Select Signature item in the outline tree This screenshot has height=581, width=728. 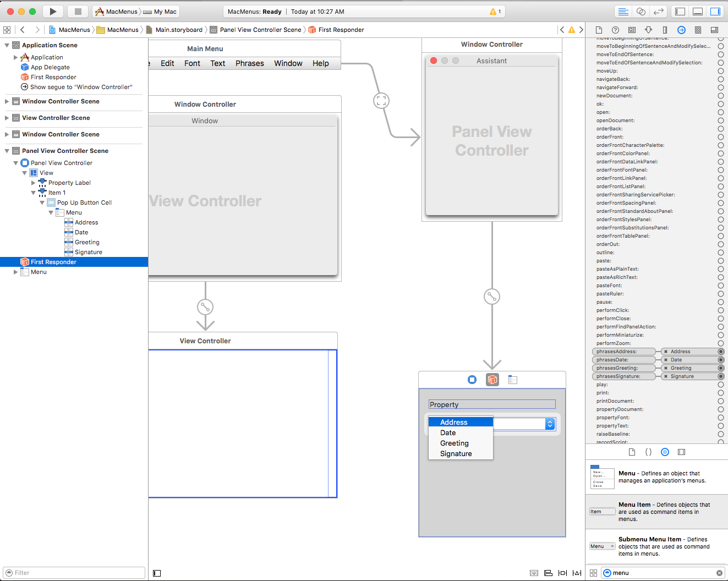coord(88,252)
